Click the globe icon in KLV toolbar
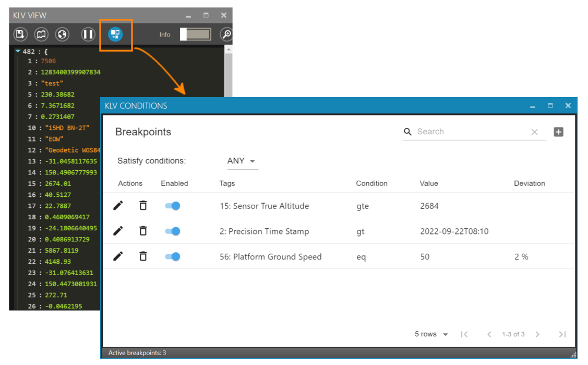The width and height of the screenshot is (588, 365). click(x=62, y=34)
